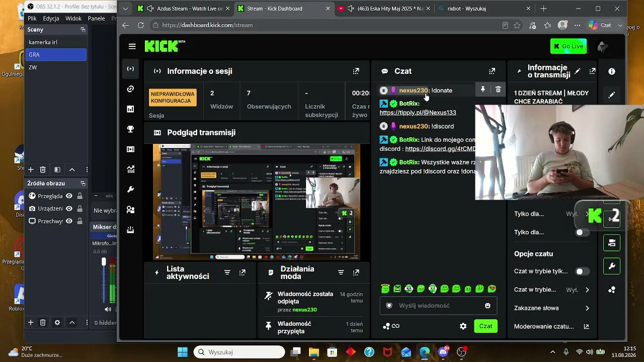Open source properties gear in OBS sources toolbar
644x362 pixels.
coord(57,322)
